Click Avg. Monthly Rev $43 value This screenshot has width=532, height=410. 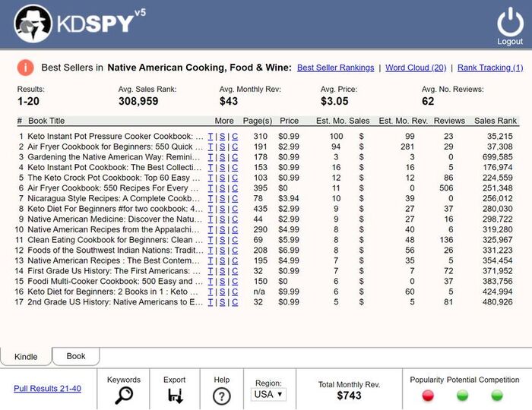(228, 101)
